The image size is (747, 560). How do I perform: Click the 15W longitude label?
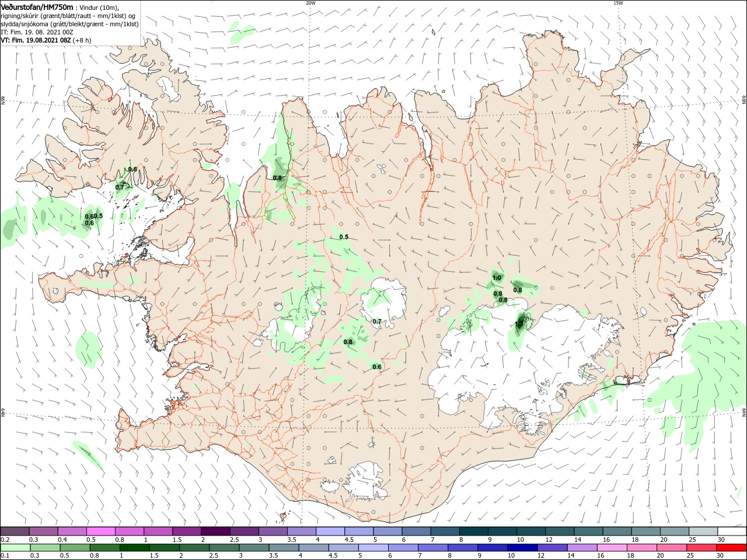pos(618,3)
